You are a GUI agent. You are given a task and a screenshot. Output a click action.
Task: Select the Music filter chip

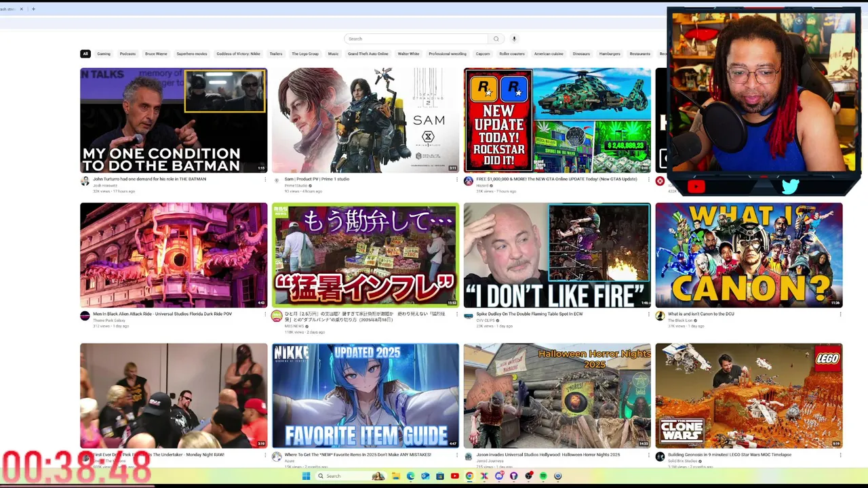click(333, 54)
